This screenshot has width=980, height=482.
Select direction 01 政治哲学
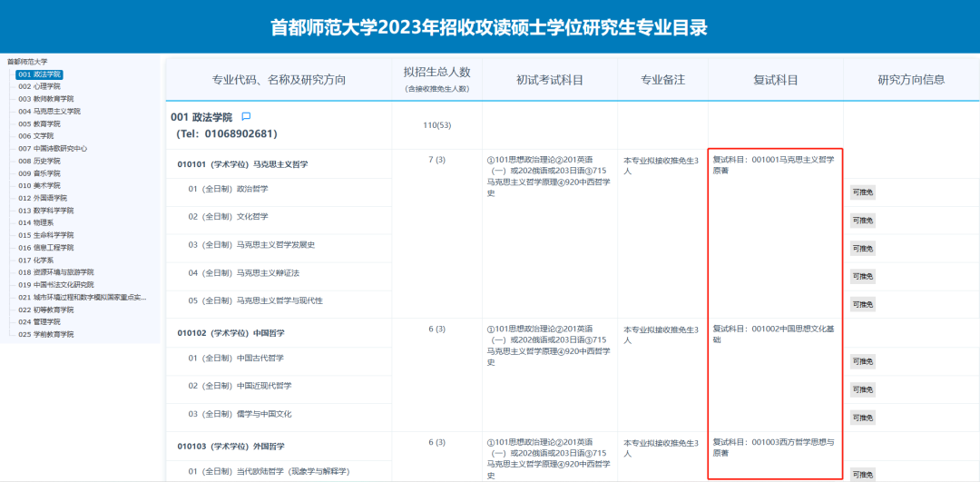click(x=228, y=189)
